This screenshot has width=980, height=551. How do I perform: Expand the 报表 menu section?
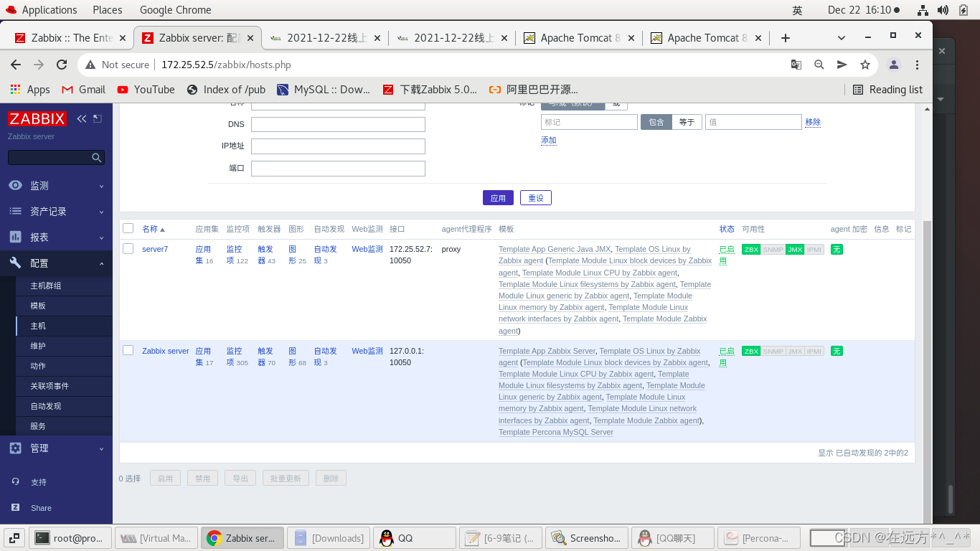101,237
